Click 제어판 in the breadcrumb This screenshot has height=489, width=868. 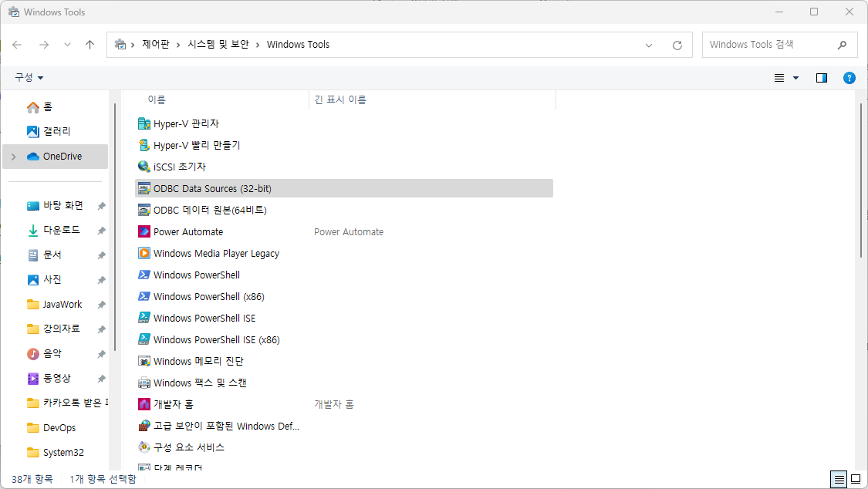coord(156,44)
